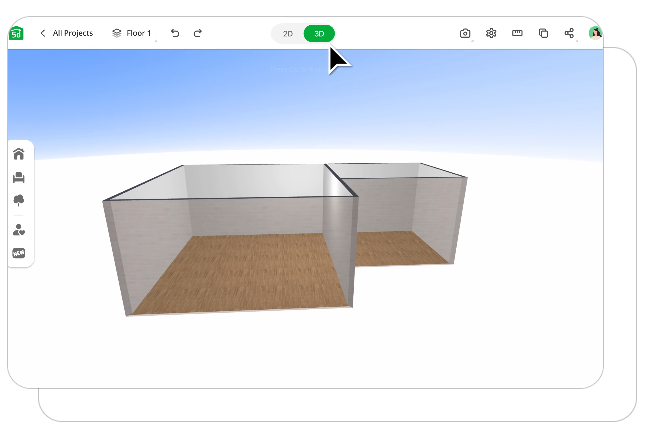Undo the last action
This screenshot has height=436, width=656.
[175, 33]
